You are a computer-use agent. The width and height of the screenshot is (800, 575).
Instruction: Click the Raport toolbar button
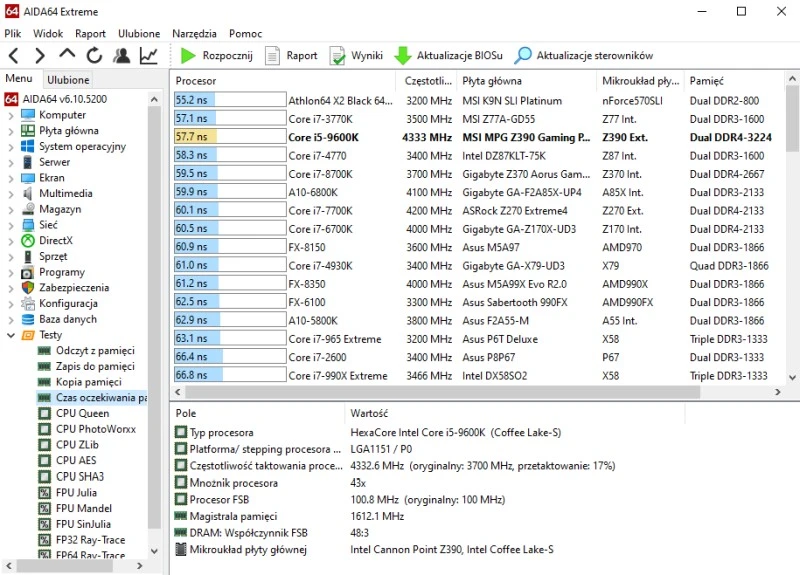coord(291,55)
